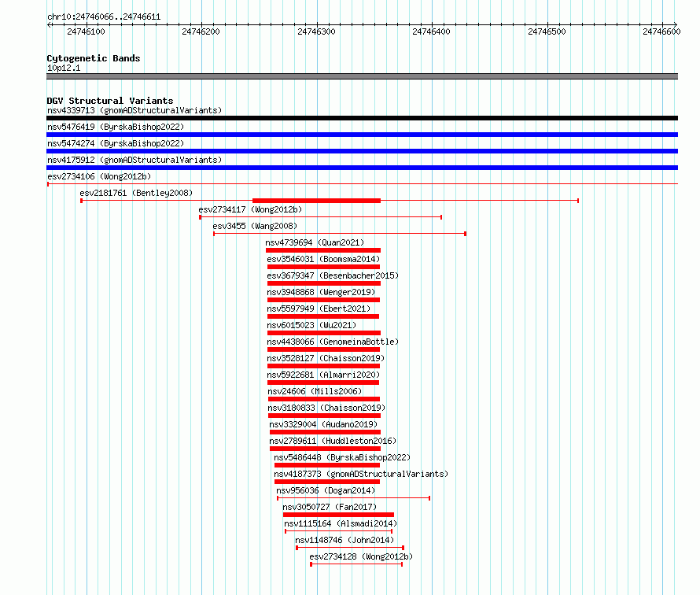
Task: Open nsv24606 Mills2006 variant label
Action: tap(315, 391)
